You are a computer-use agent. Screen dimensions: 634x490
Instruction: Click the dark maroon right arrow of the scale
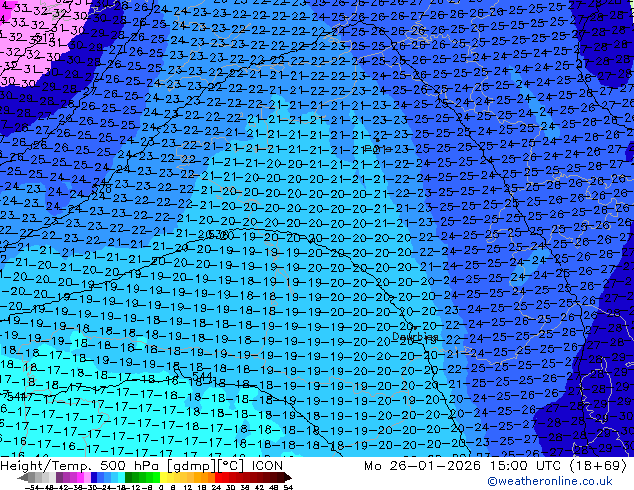click(x=288, y=477)
